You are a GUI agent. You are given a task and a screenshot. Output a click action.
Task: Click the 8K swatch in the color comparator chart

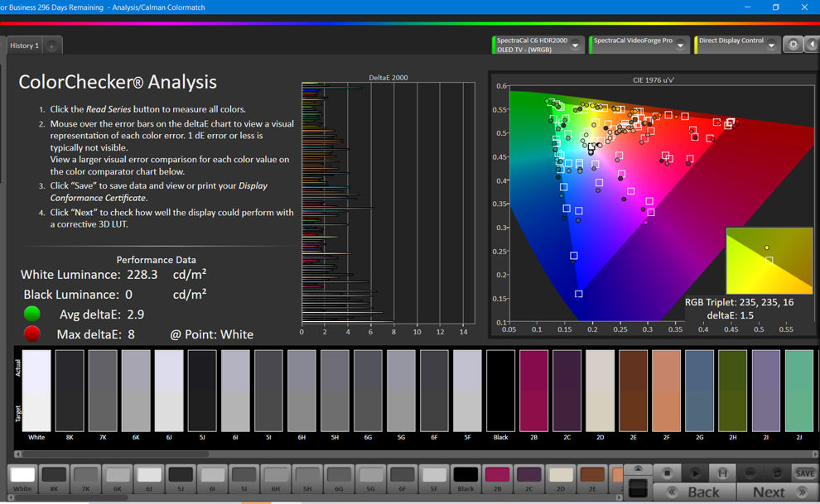pos(70,391)
